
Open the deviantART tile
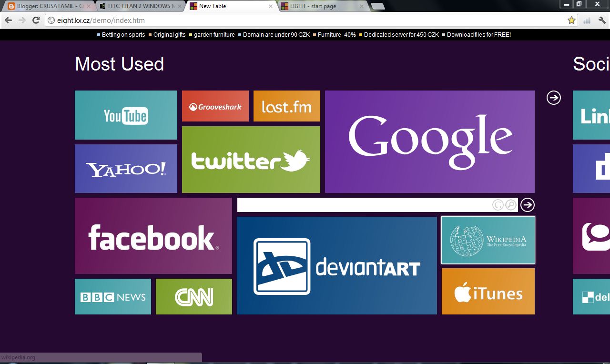[x=337, y=265]
